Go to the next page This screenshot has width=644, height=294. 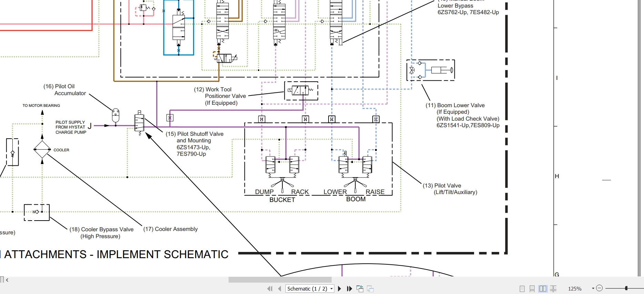point(340,288)
